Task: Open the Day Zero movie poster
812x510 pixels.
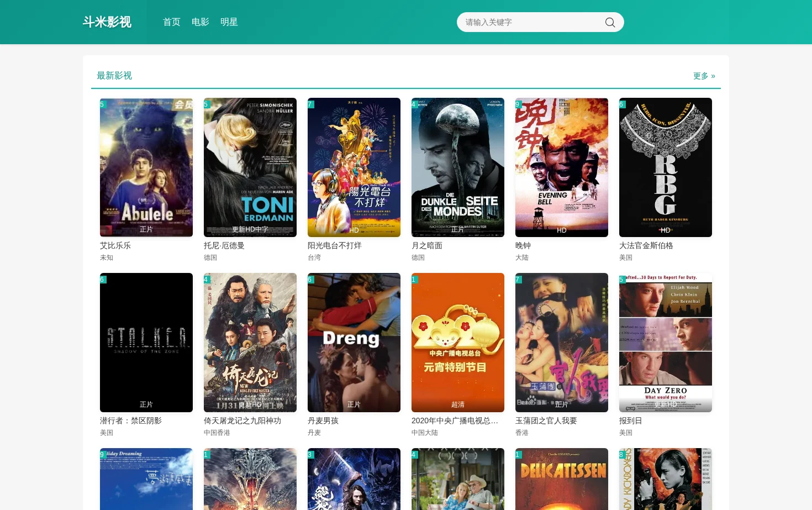Action: click(666, 343)
